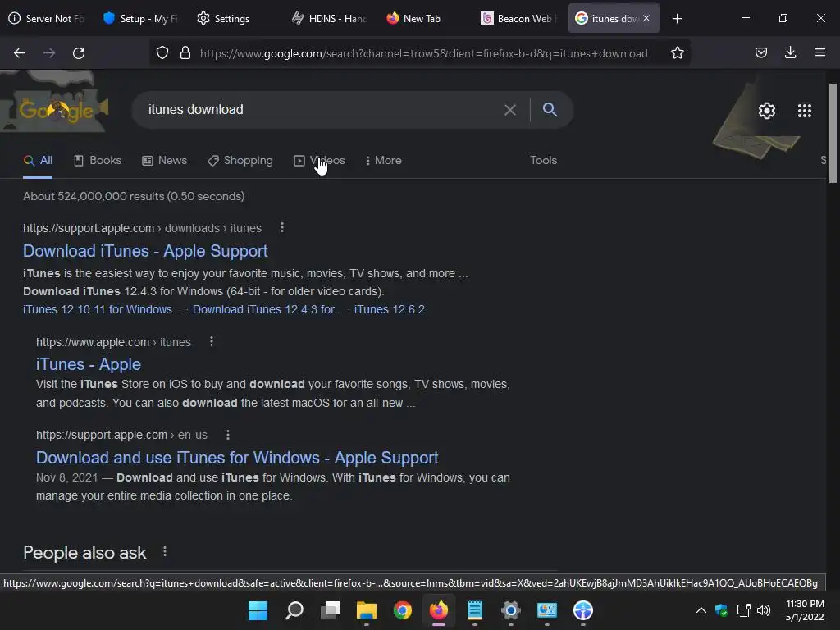The width and height of the screenshot is (840, 630).
Task: Switch to the Setup - My F tab
Action: [x=142, y=19]
